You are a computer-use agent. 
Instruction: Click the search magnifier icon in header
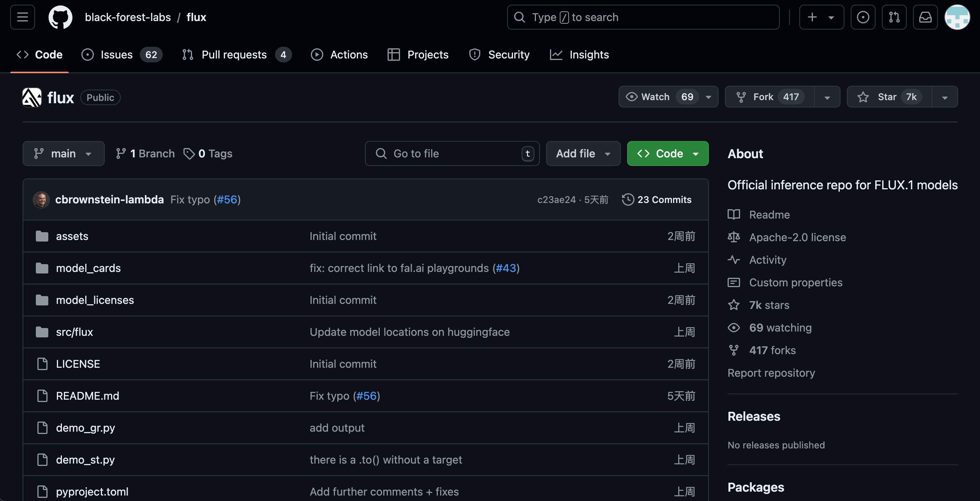(x=520, y=17)
